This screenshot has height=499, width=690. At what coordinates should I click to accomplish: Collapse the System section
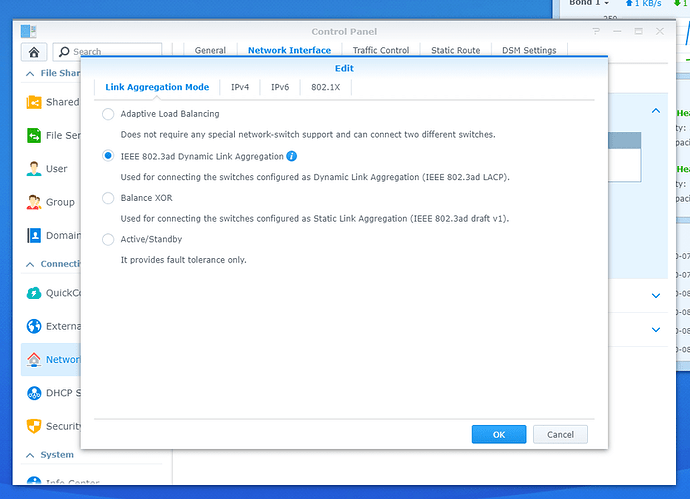pyautogui.click(x=30, y=455)
